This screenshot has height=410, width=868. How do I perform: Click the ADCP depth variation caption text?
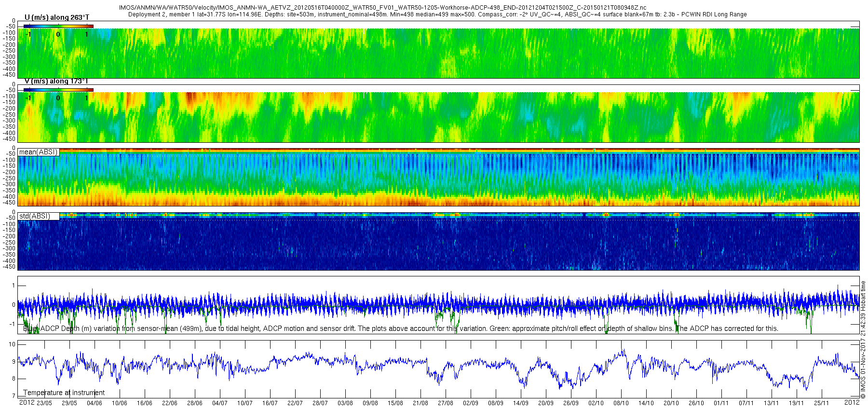(401, 328)
